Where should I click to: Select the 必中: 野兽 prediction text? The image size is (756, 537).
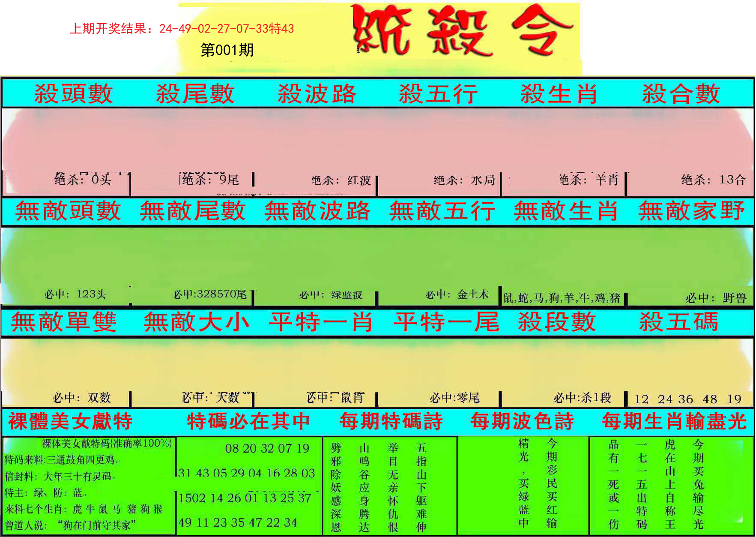click(x=716, y=298)
